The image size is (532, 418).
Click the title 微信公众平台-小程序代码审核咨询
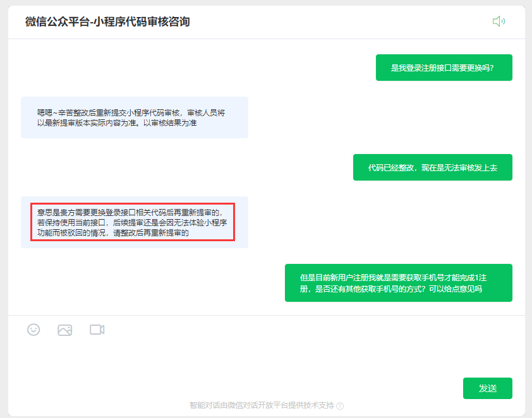tap(107, 21)
